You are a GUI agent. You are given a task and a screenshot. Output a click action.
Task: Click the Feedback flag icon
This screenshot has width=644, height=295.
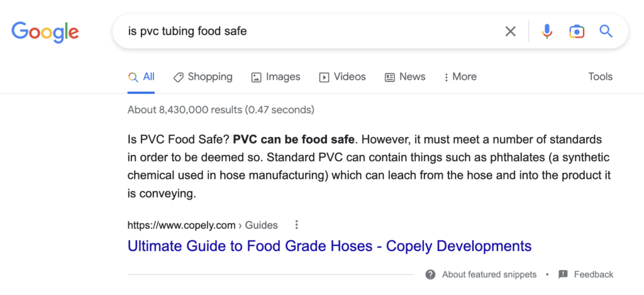[x=563, y=274]
